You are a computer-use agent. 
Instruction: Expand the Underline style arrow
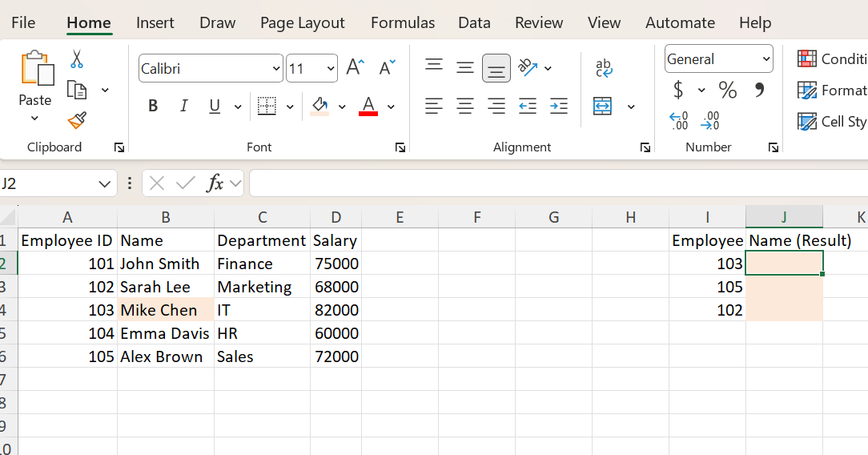point(238,107)
